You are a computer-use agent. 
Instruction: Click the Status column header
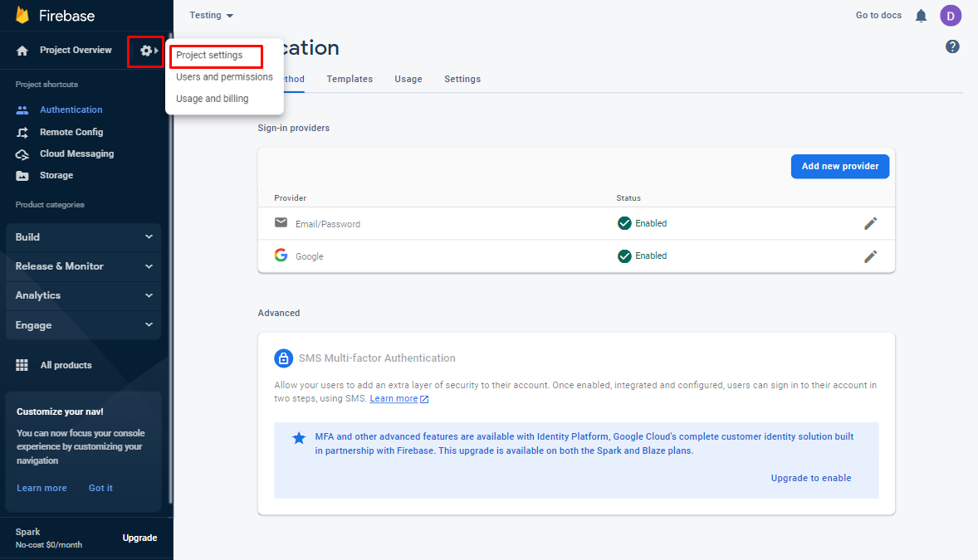click(x=628, y=197)
